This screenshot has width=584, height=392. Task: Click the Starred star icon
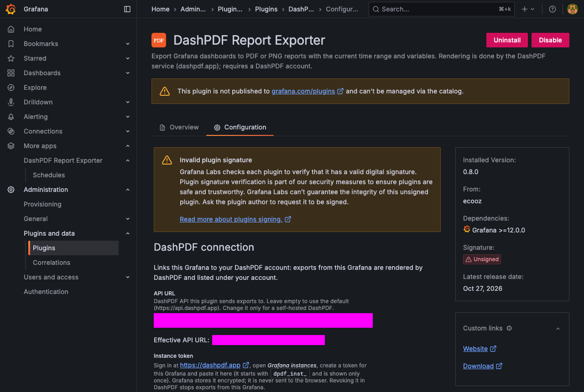pyautogui.click(x=11, y=58)
